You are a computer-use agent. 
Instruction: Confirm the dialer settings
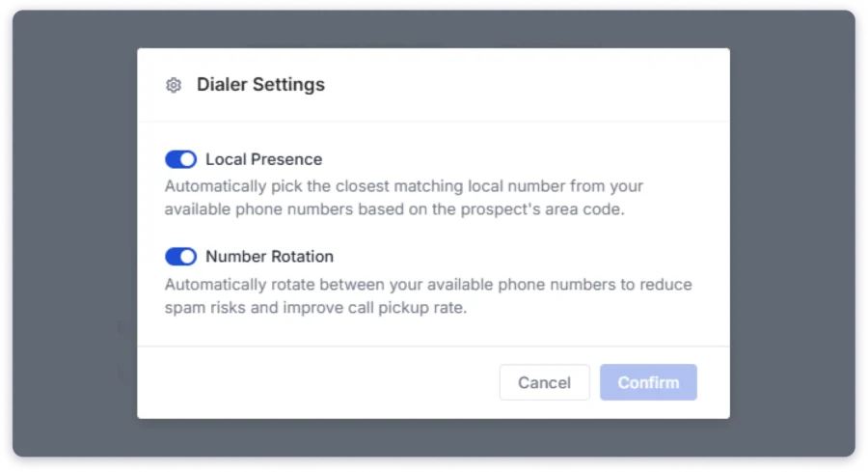click(648, 382)
